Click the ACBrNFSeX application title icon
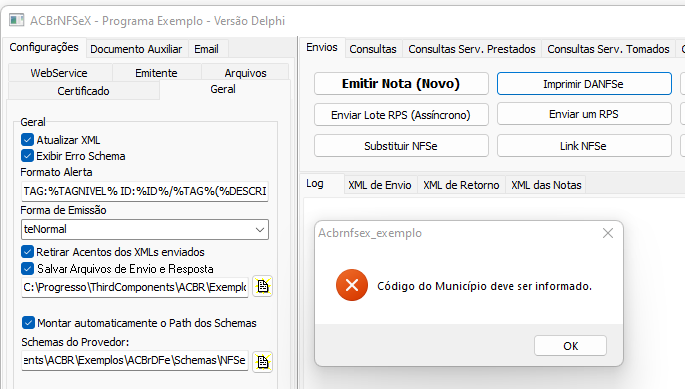The width and height of the screenshot is (685, 389). tap(17, 20)
